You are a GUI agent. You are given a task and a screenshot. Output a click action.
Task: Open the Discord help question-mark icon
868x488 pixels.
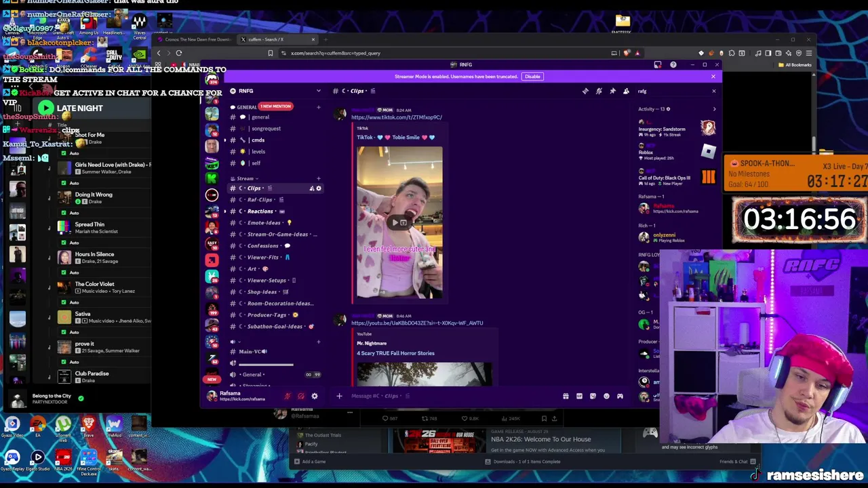point(673,65)
